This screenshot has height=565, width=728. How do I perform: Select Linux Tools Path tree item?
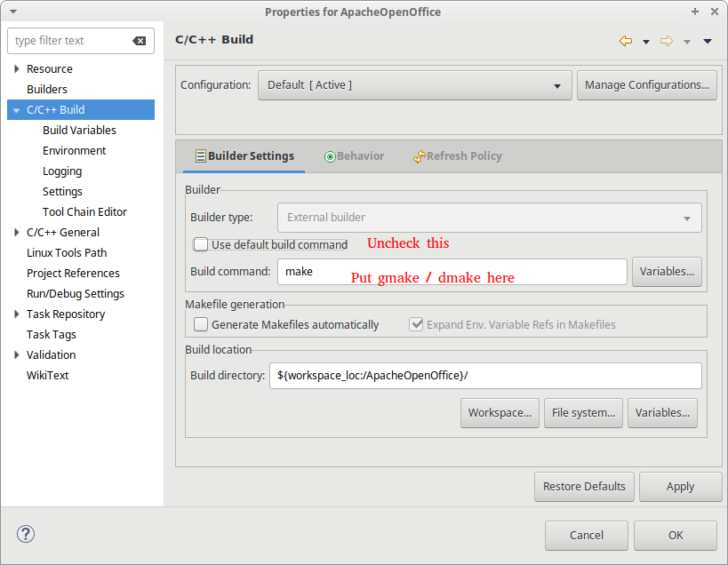point(67,253)
